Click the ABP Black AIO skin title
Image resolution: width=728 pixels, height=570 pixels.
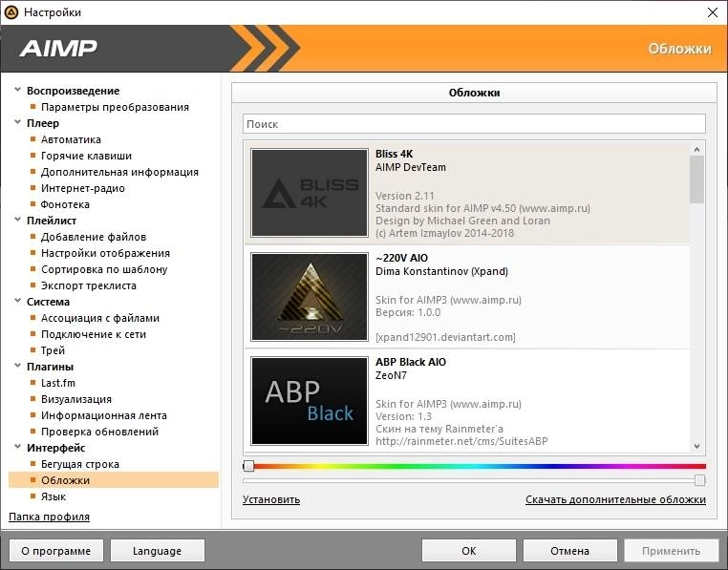[411, 362]
